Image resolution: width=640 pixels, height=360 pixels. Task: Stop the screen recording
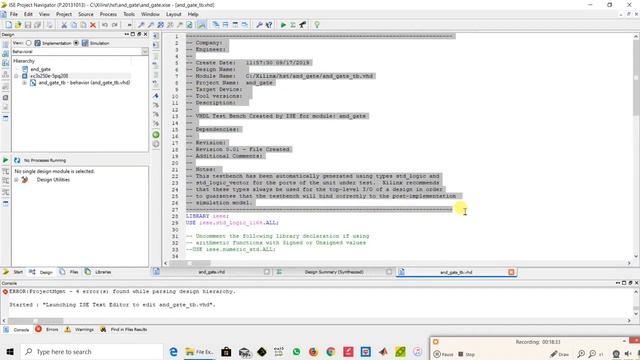pos(467,354)
